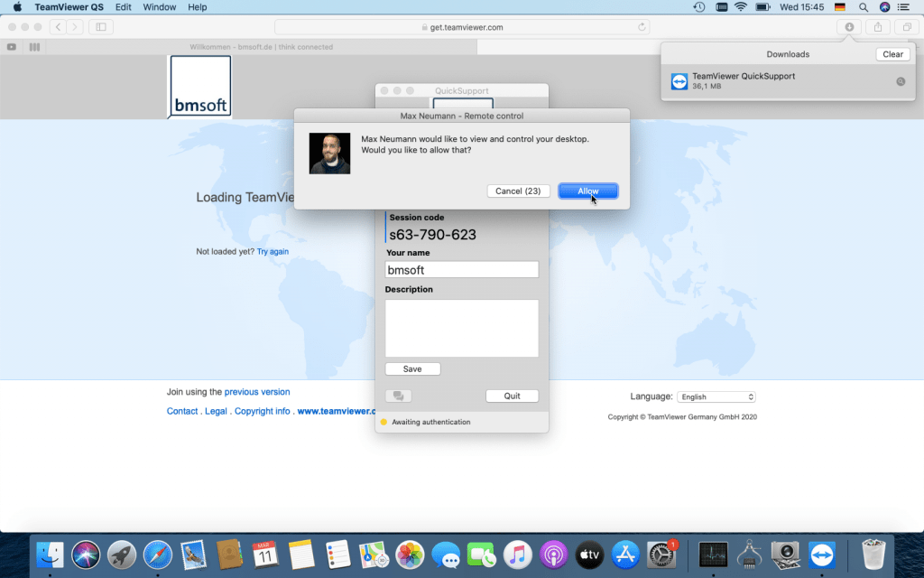Open the Finder icon in Dock
The height and width of the screenshot is (578, 924).
point(51,555)
